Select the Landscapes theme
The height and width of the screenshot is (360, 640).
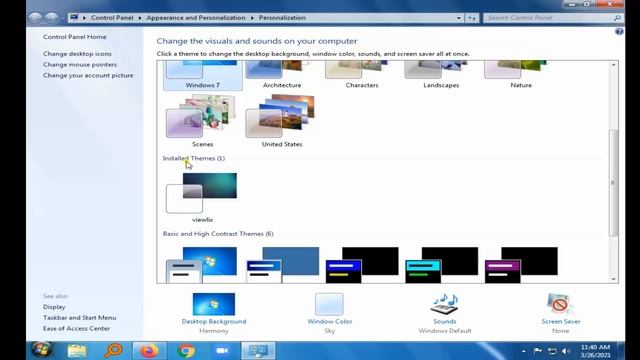click(x=441, y=76)
